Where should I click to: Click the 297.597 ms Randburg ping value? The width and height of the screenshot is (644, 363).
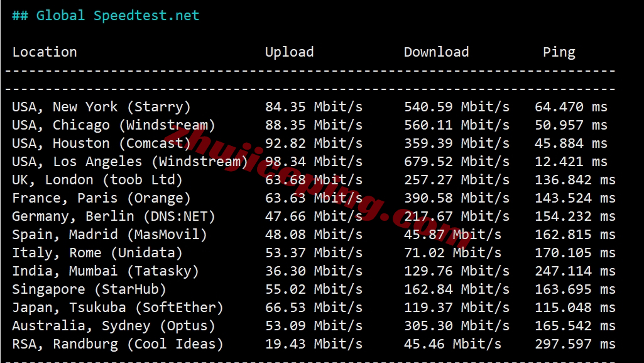pyautogui.click(x=575, y=343)
